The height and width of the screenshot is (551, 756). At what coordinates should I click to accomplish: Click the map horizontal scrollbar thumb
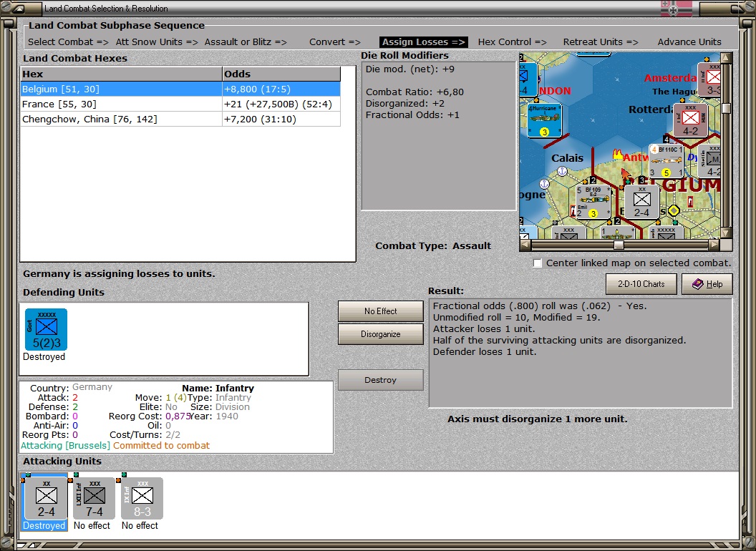pos(619,245)
